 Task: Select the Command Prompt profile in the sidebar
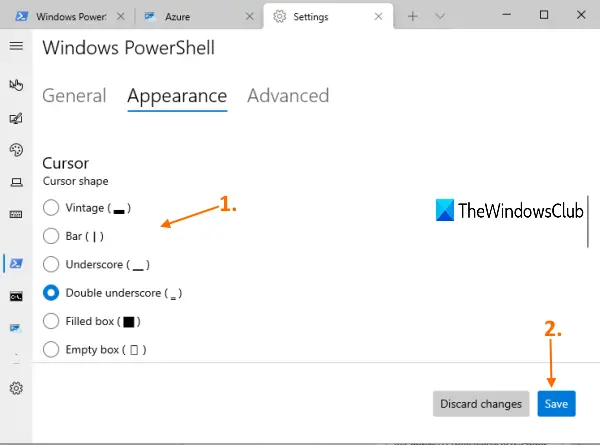16,297
